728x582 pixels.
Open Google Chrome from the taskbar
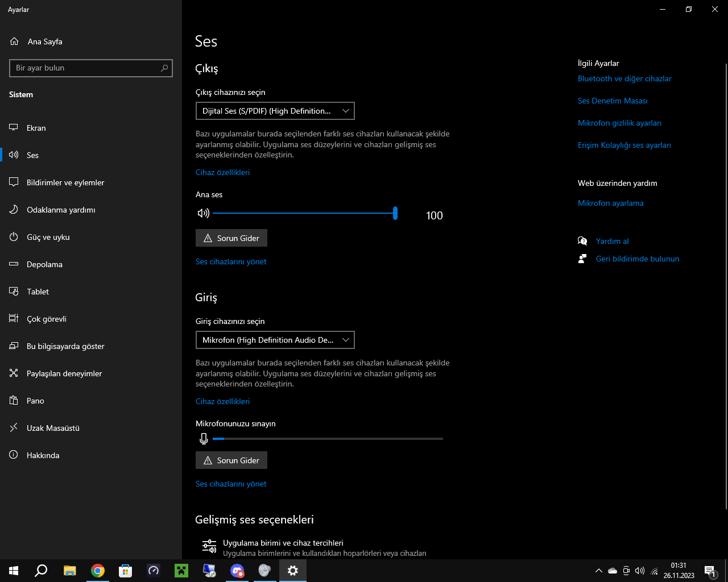(x=98, y=571)
